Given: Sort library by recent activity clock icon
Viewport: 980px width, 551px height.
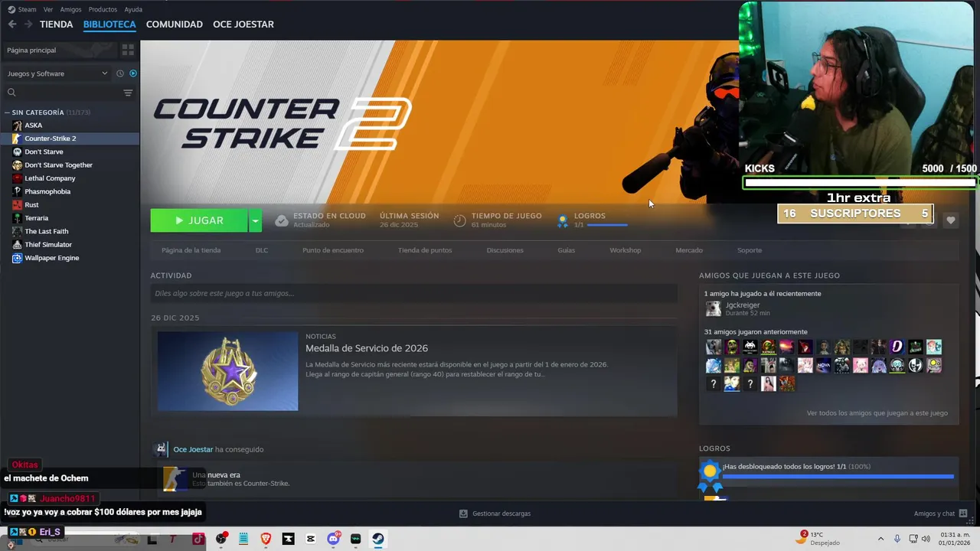Looking at the screenshot, I should [x=120, y=73].
